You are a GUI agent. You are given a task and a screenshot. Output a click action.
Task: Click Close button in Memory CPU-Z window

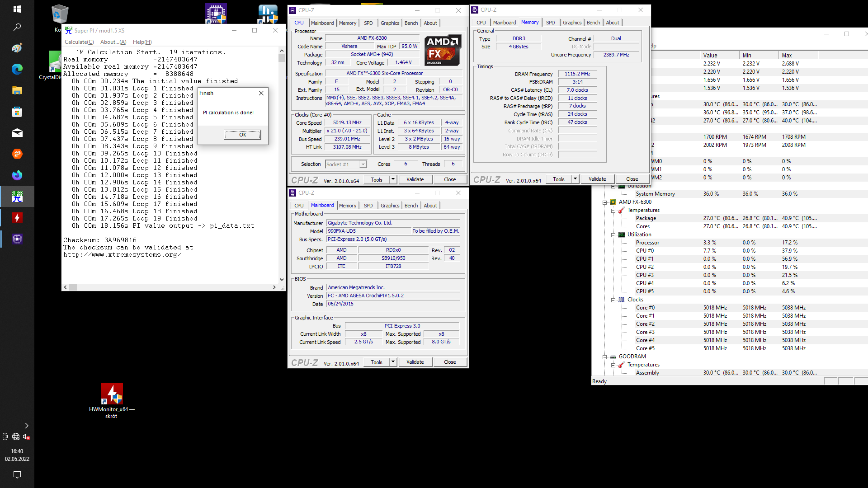(632, 179)
